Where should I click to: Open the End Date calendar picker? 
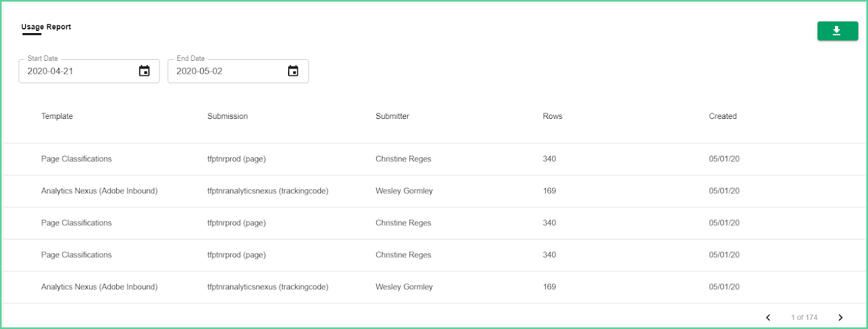click(293, 71)
